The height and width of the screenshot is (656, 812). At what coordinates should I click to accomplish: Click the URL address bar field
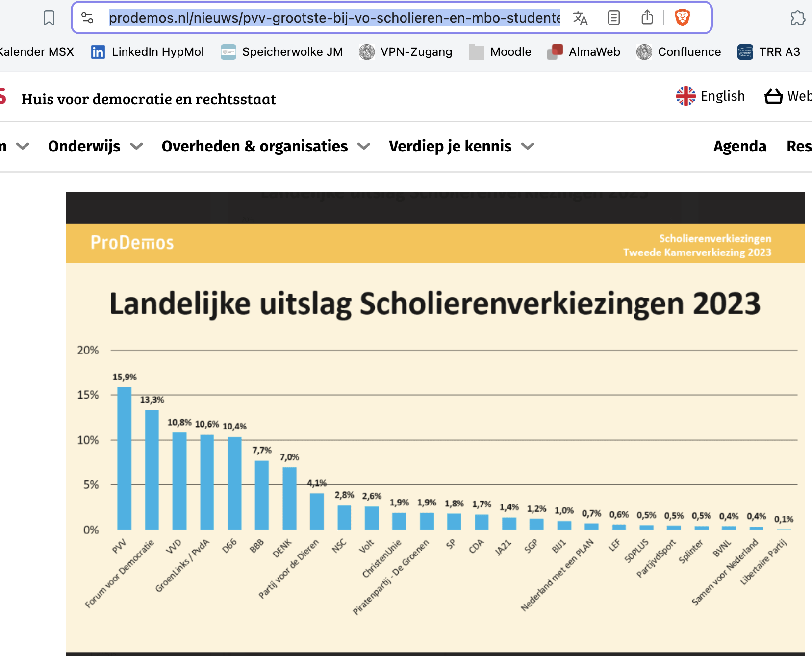(x=333, y=18)
